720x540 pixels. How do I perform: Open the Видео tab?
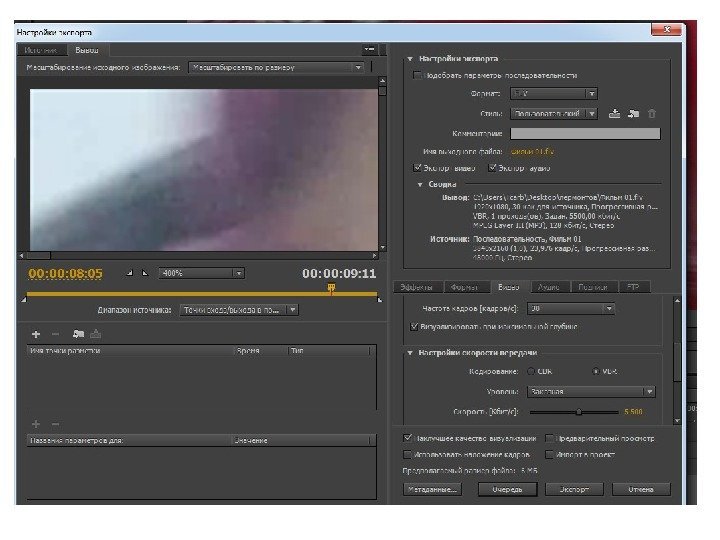click(509, 287)
